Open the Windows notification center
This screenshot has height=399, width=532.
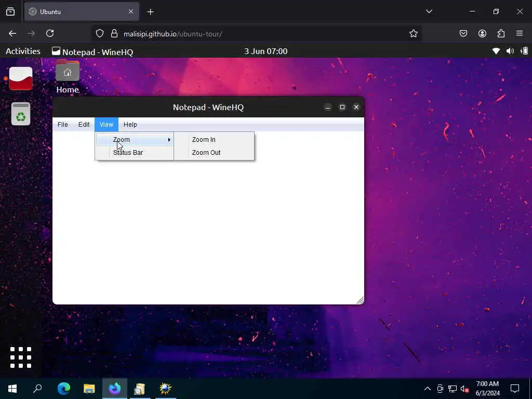click(515, 389)
